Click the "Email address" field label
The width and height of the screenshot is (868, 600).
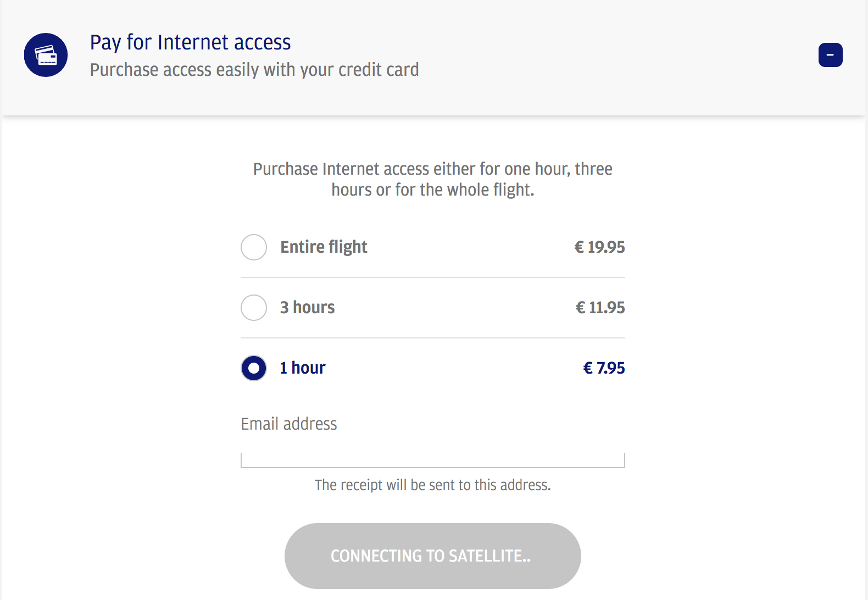[x=289, y=424]
